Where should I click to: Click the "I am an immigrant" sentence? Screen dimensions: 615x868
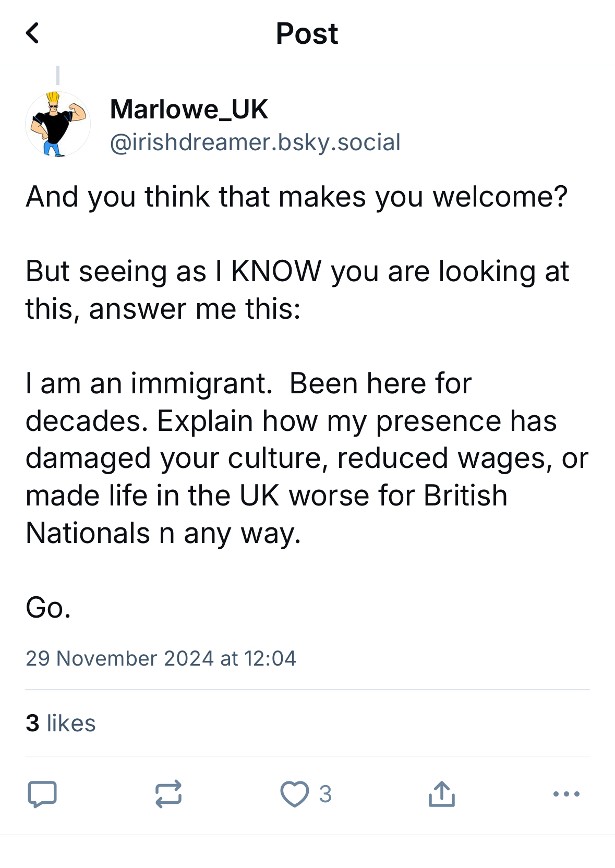(x=149, y=383)
